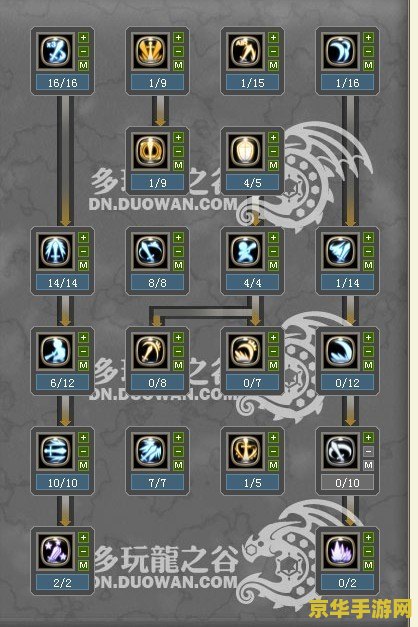
Task: Select the skill icon showing 8/8
Action: pos(151,251)
